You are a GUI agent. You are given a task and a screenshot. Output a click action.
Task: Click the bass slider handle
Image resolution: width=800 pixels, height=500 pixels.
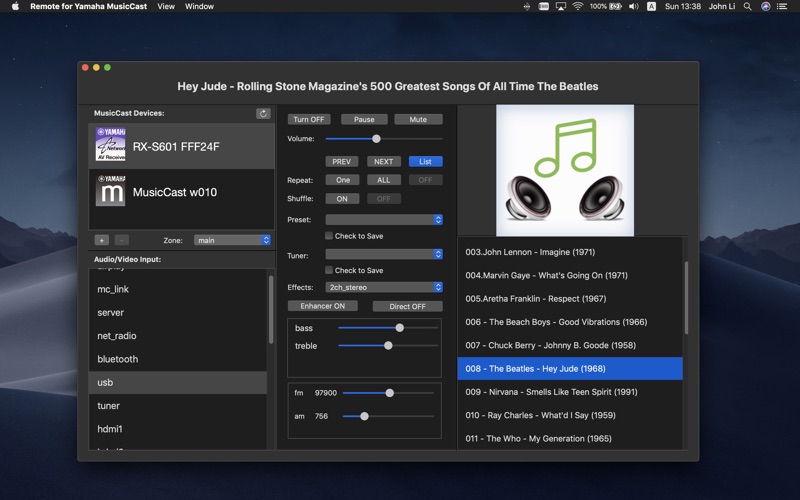point(400,328)
